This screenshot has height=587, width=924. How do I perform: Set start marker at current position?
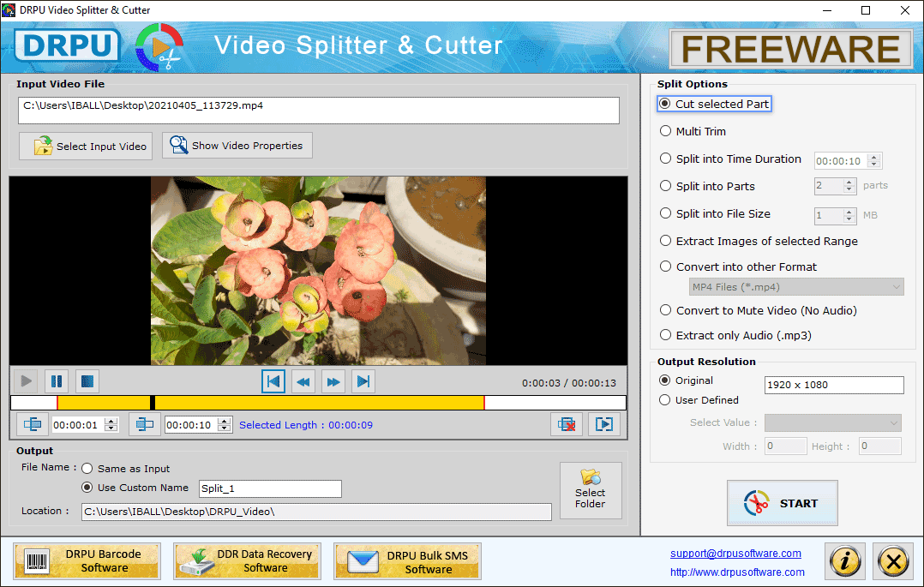[x=33, y=424]
